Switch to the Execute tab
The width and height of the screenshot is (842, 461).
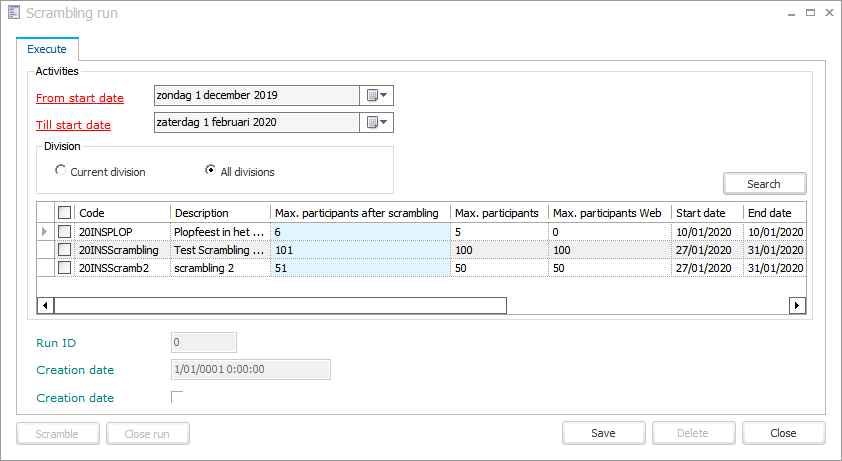[47, 48]
